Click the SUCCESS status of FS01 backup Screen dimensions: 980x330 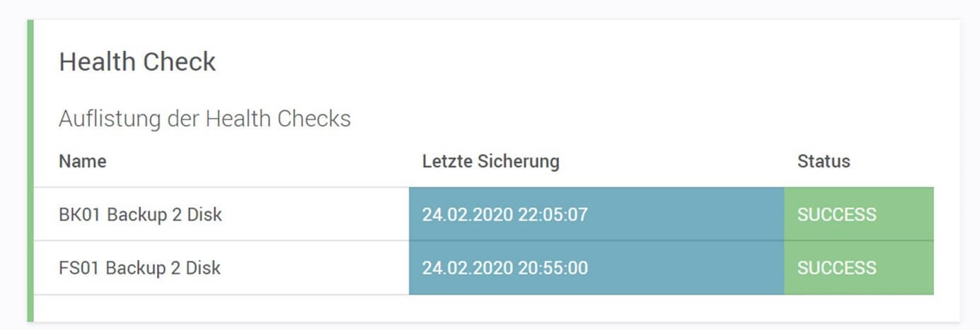836,269
